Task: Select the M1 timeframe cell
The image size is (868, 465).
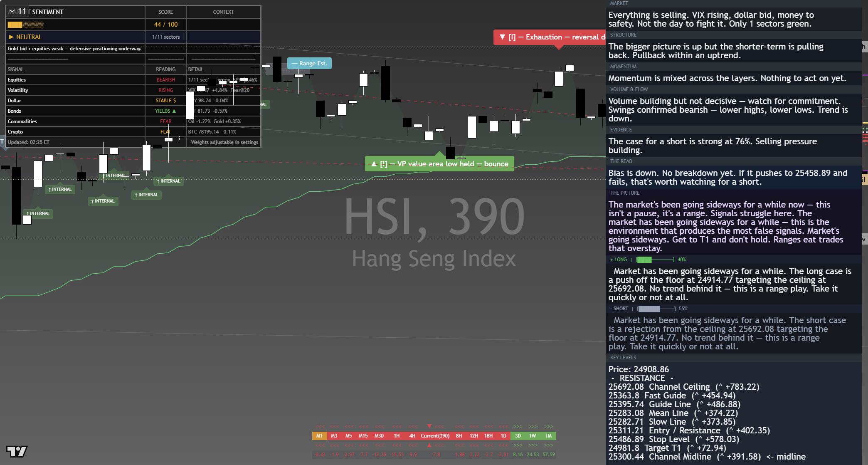Action: (x=319, y=436)
